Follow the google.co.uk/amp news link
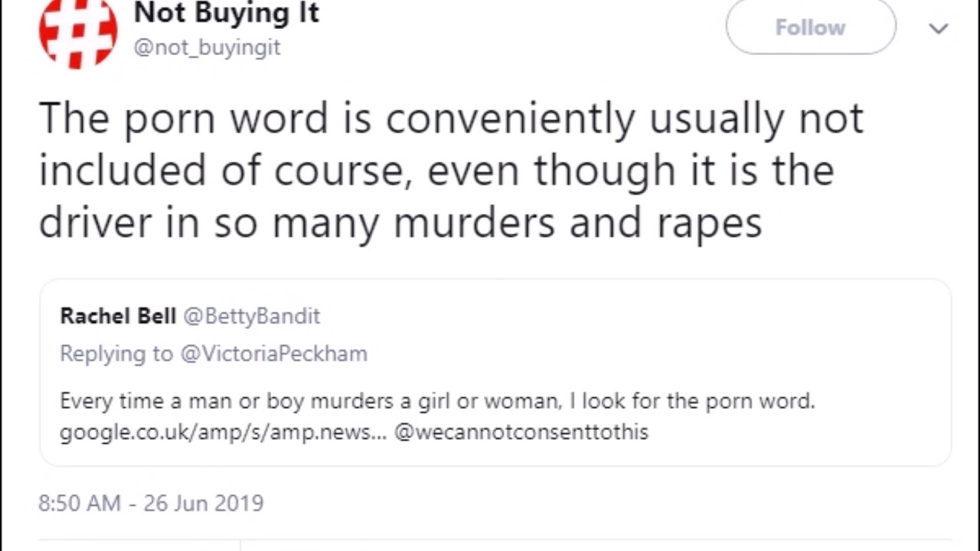The image size is (980, 551). pos(223,432)
